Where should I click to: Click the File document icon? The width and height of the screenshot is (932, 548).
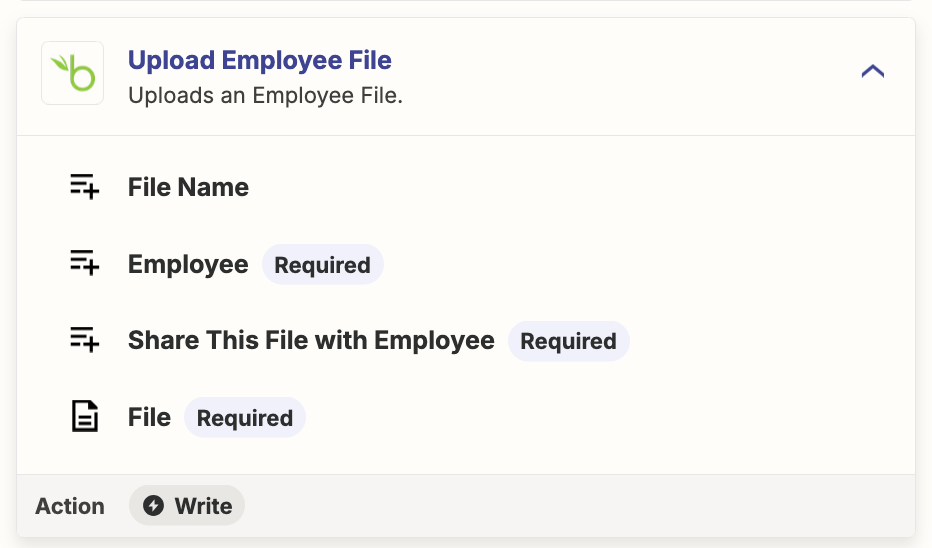pyautogui.click(x=84, y=416)
